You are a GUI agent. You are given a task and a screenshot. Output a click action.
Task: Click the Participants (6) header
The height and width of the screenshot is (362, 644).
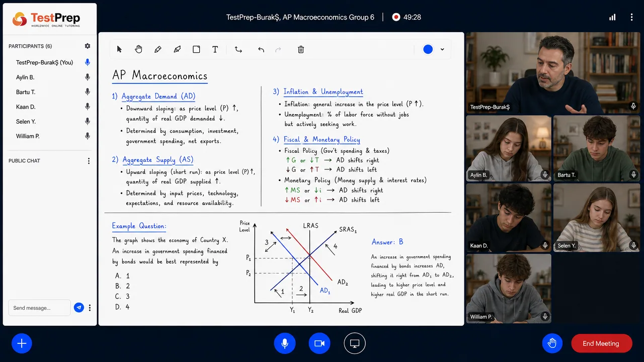click(x=30, y=46)
